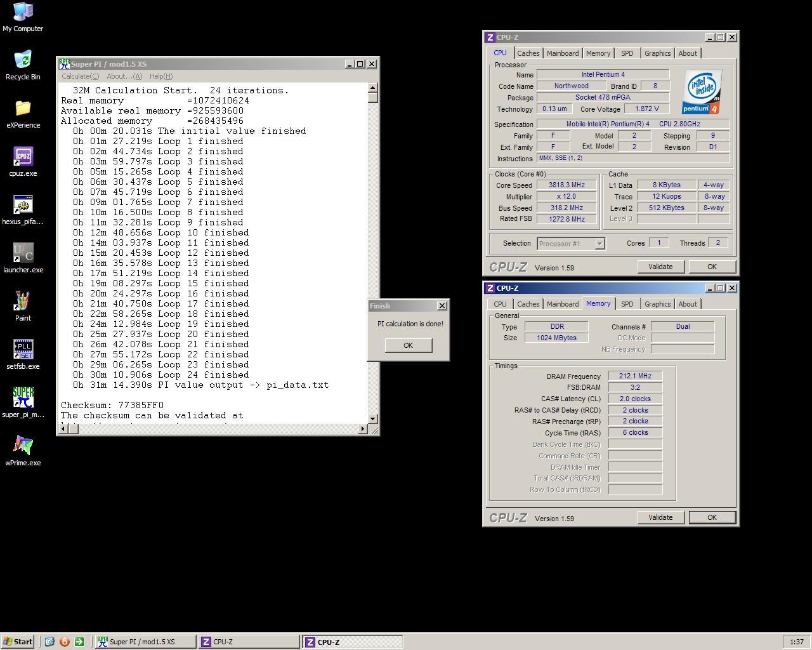The image size is (812, 650).
Task: Click the upper CPU-Z title bar icon
Action: click(490, 37)
